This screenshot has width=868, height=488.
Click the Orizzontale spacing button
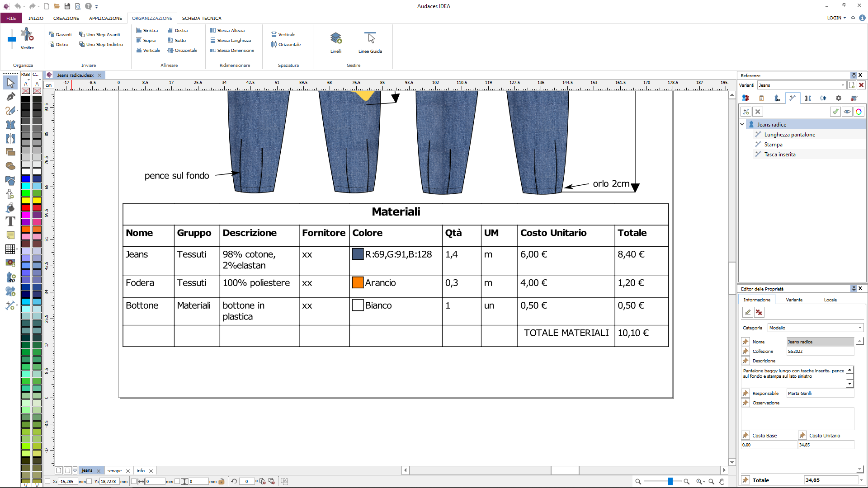point(286,44)
